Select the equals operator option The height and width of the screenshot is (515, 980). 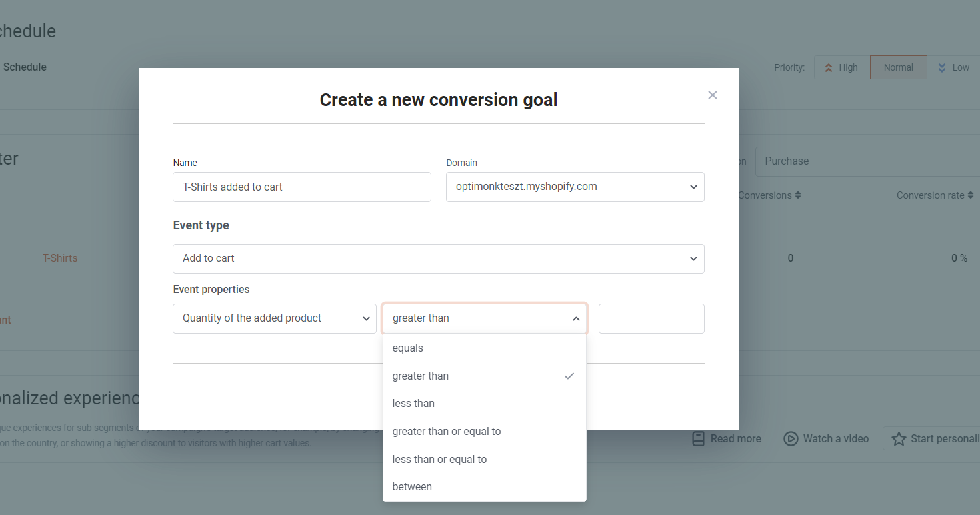click(485, 348)
